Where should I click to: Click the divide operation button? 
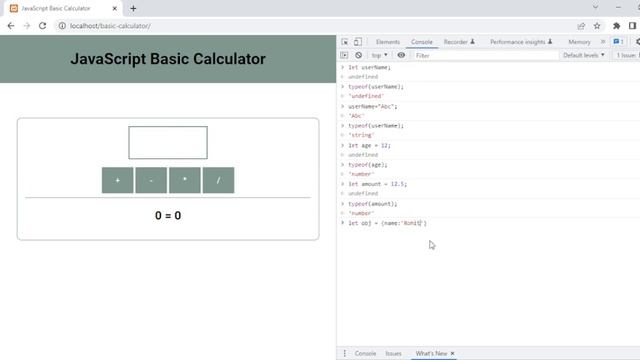(218, 180)
